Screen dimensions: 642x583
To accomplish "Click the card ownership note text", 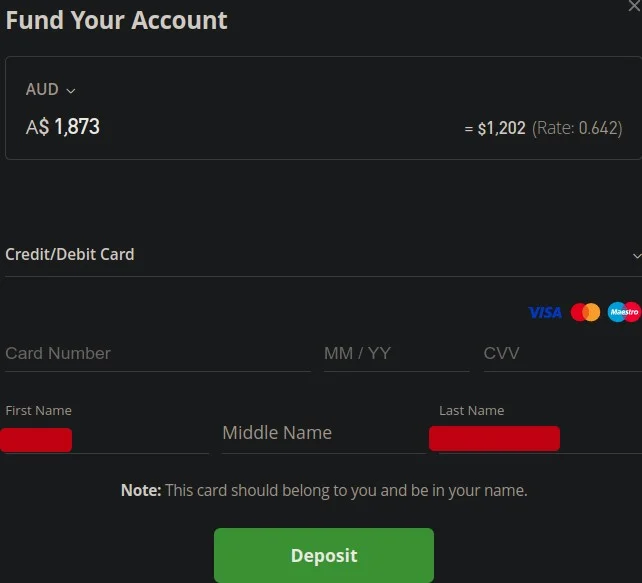I will [324, 490].
